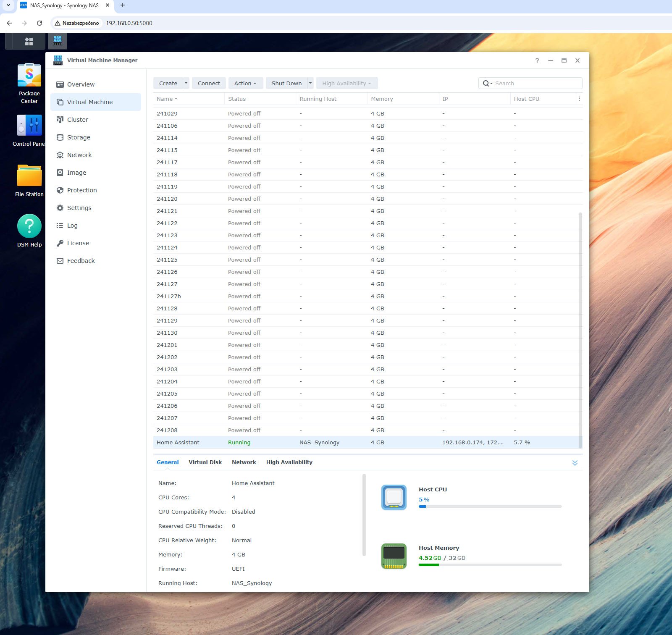This screenshot has width=672, height=635.
Task: Launch File Station from desktop
Action: tap(29, 176)
